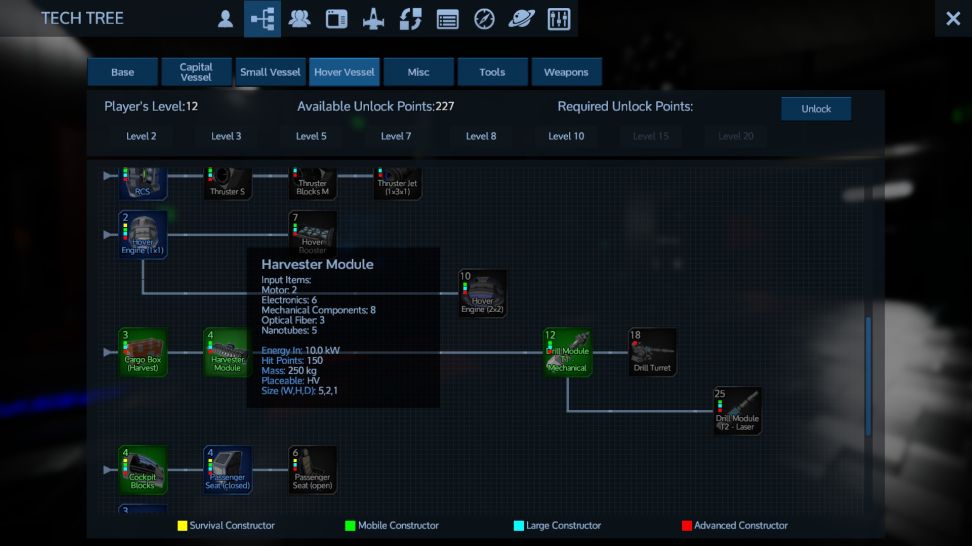Select the Drill Module T2 - Laser node

[737, 411]
